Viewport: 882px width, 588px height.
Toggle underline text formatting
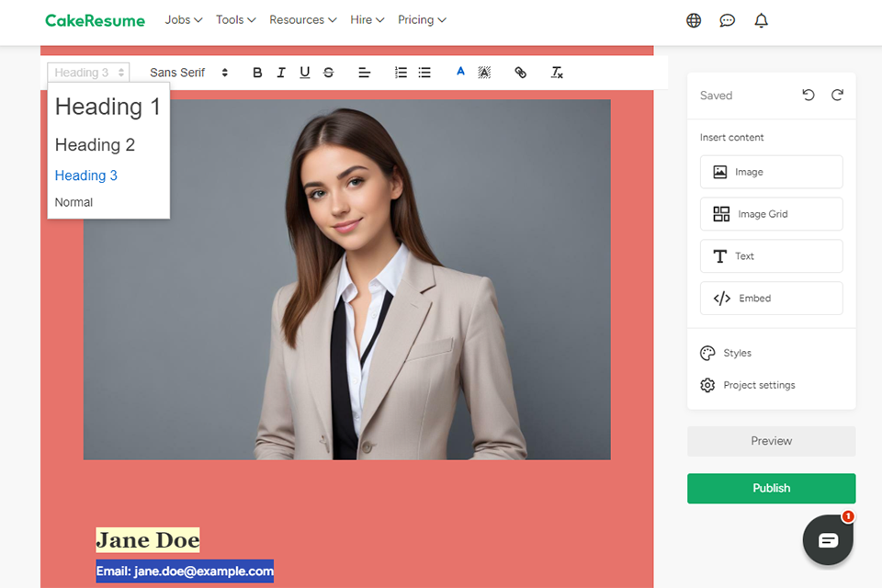tap(304, 73)
